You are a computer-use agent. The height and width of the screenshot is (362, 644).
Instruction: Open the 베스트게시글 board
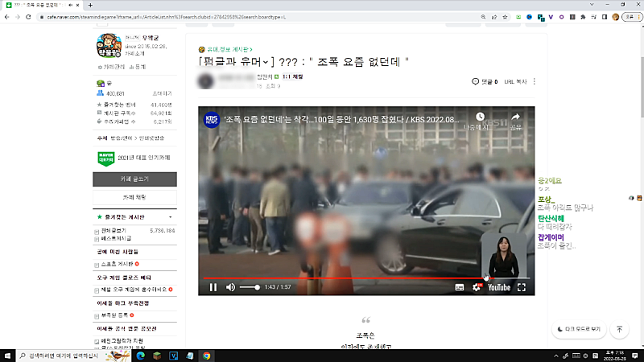coord(116,238)
